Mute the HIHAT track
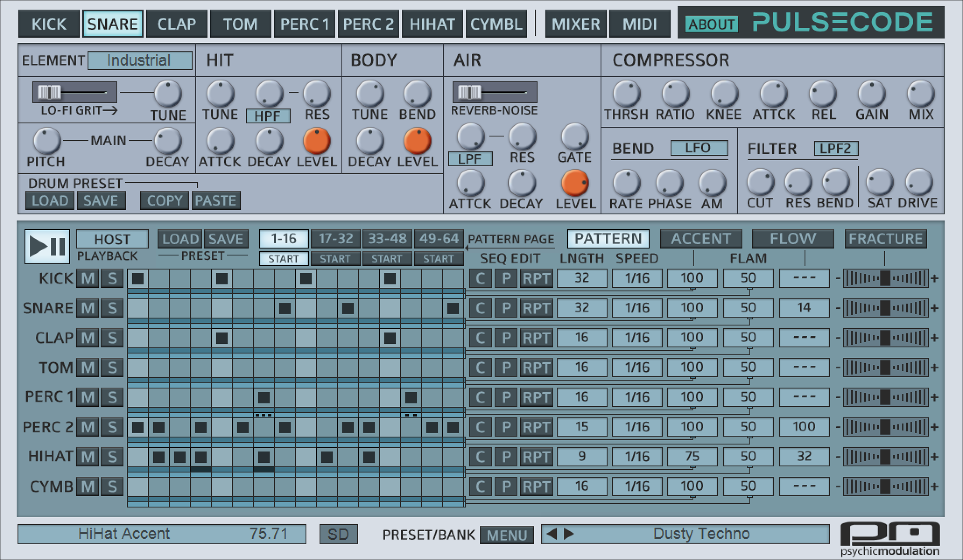963x560 pixels. click(x=88, y=457)
